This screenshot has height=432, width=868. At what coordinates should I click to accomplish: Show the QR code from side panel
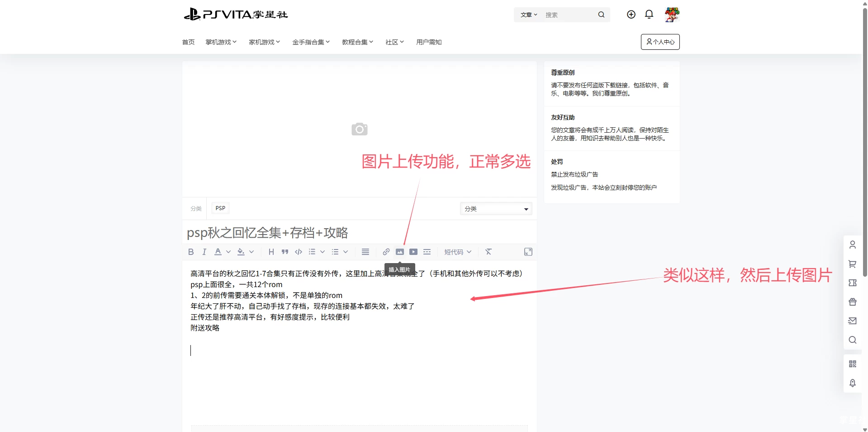coord(853,364)
